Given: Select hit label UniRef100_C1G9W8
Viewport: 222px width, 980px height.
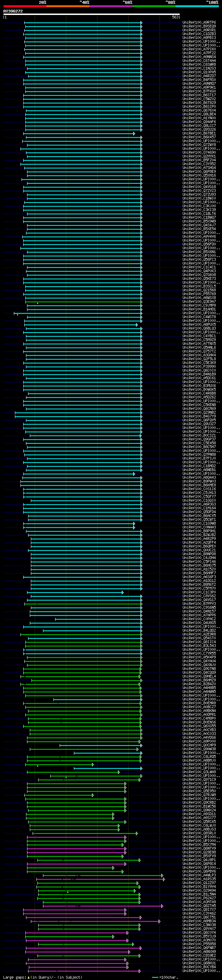Looking at the screenshot, I should coord(199,524).
